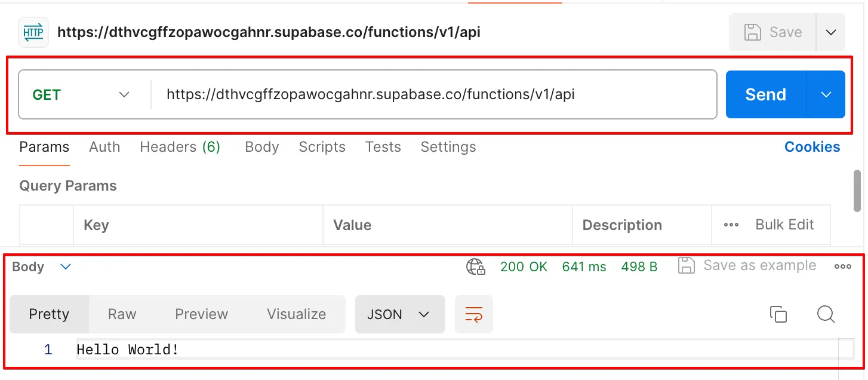Screen dimensions: 868x380
Task: Open the GET method dropdown
Action: pyautogui.click(x=82, y=94)
